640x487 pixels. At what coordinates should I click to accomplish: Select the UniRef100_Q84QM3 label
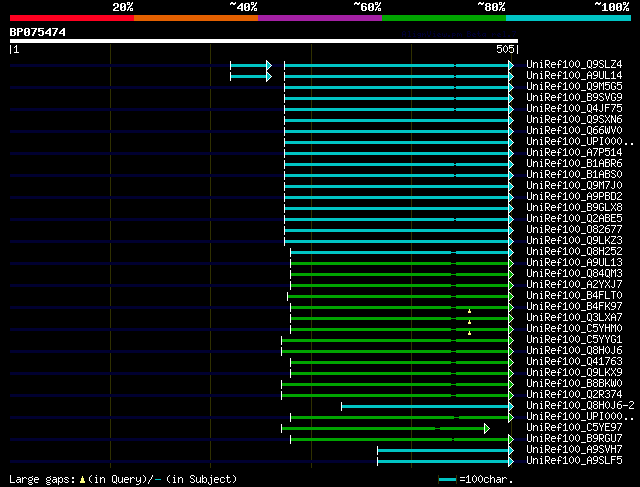click(x=574, y=274)
